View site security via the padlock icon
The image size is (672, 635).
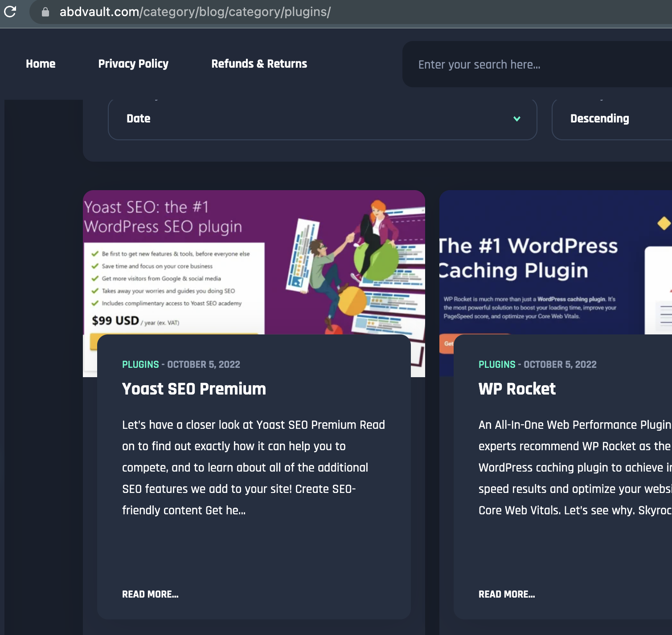pyautogui.click(x=45, y=12)
